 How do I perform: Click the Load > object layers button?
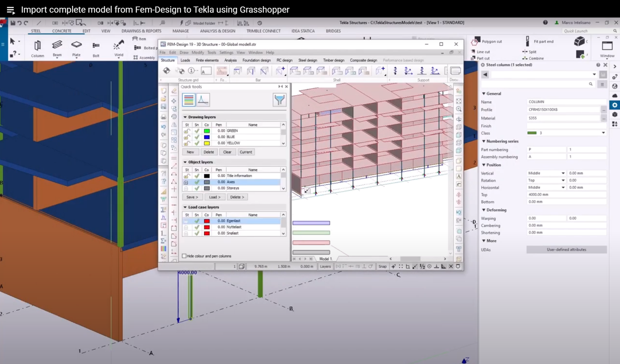[214, 197]
